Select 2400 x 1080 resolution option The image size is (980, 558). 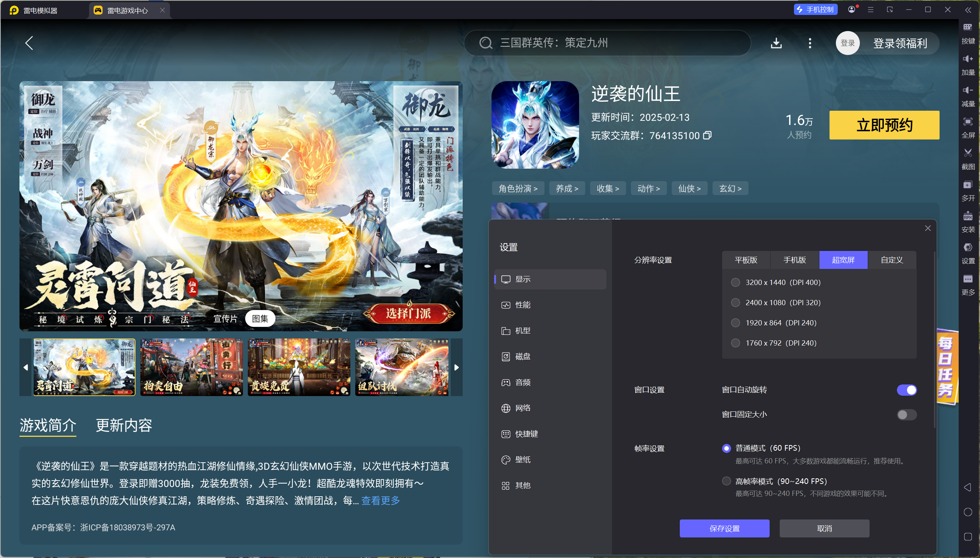735,303
